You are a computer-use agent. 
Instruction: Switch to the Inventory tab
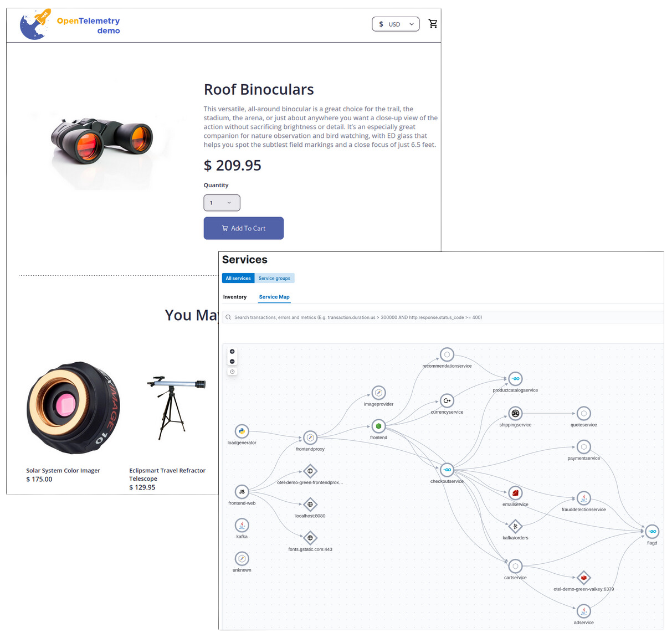point(235,297)
